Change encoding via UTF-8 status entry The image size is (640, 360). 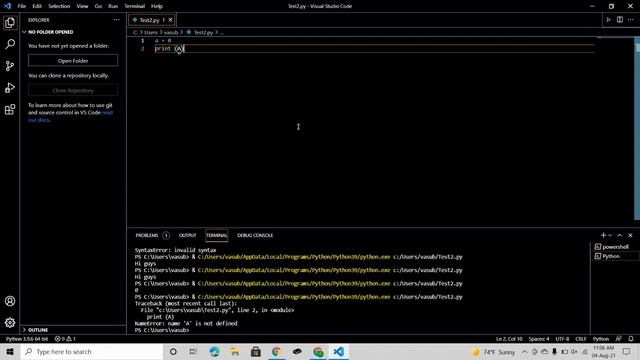[562, 339]
